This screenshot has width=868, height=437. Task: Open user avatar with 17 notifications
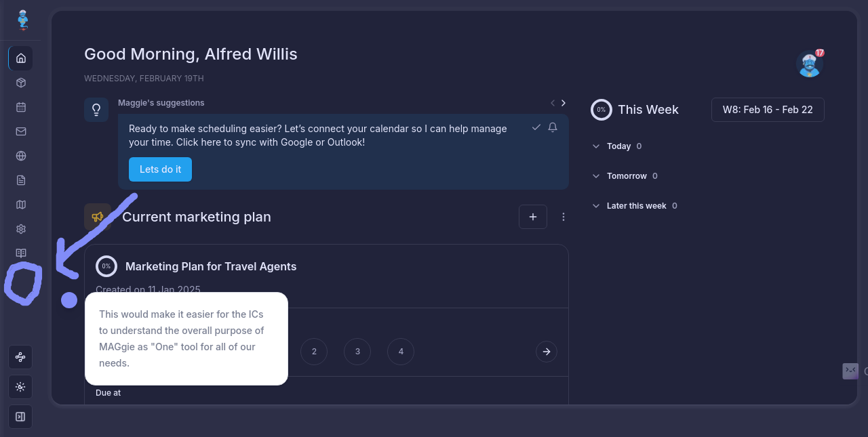(809, 64)
